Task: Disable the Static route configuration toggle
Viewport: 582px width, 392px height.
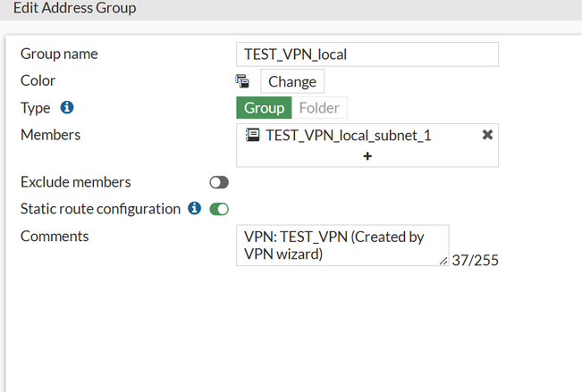Action: (219, 209)
